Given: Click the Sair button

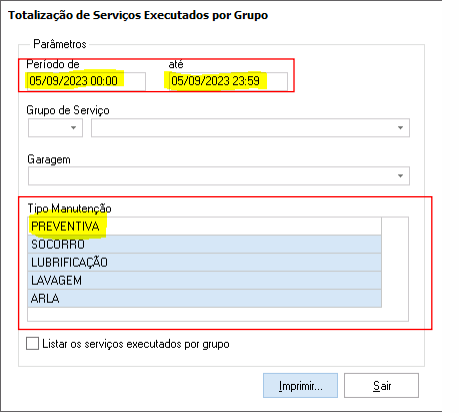Looking at the screenshot, I should [381, 386].
